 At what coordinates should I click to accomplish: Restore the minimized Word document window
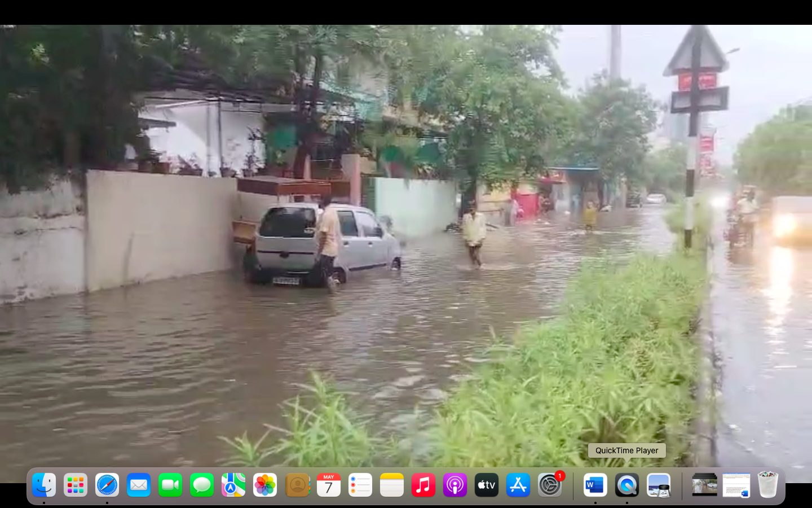(736, 485)
